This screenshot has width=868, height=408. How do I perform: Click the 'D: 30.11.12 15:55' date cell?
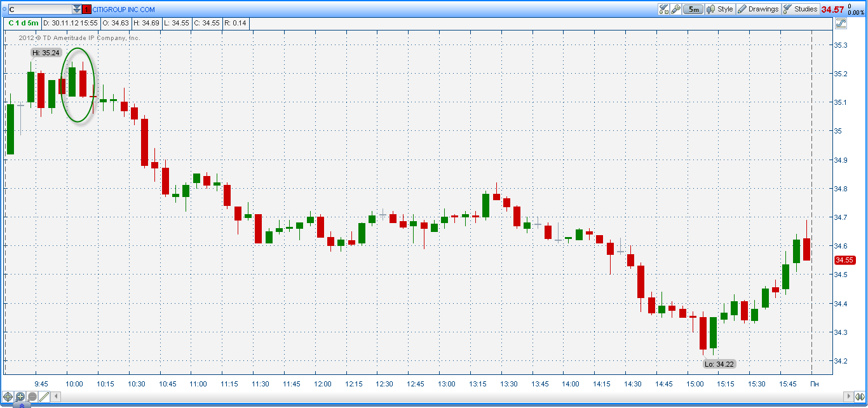click(x=71, y=23)
